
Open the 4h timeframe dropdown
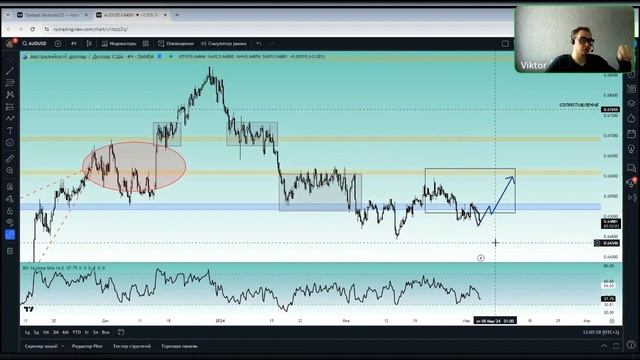74,43
